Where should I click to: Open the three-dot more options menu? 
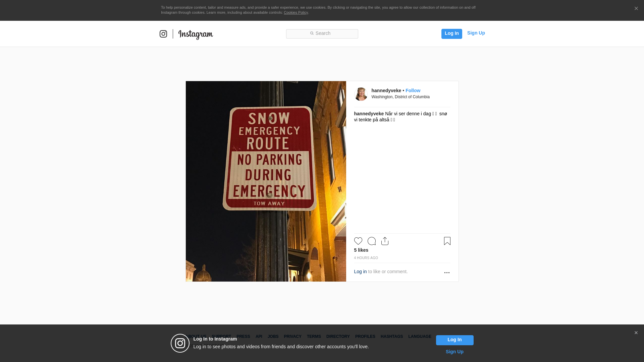446,273
